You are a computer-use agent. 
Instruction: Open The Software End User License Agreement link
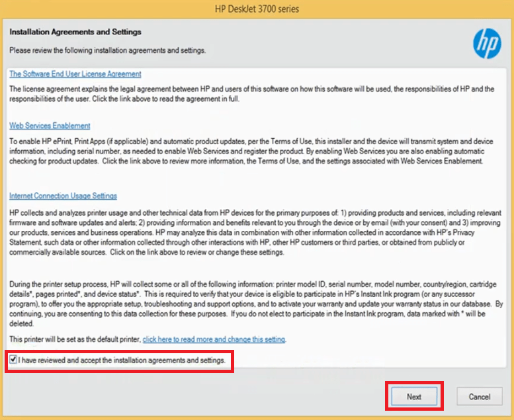click(x=75, y=74)
